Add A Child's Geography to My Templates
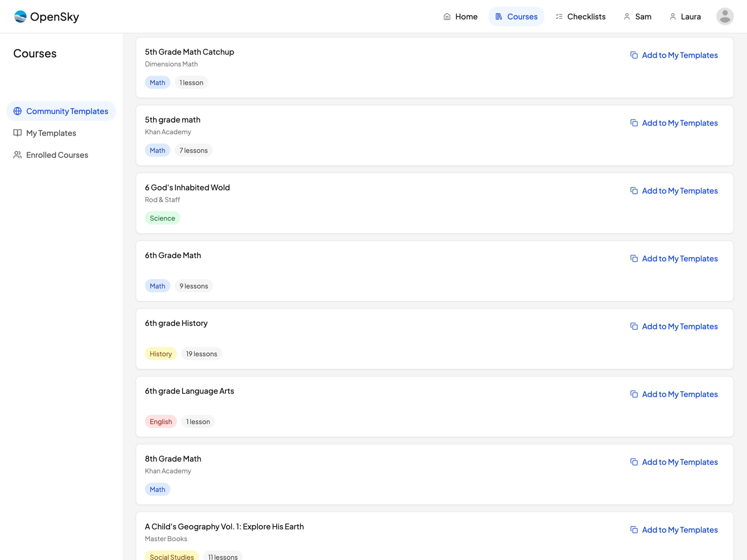The width and height of the screenshot is (747, 560). [x=674, y=530]
